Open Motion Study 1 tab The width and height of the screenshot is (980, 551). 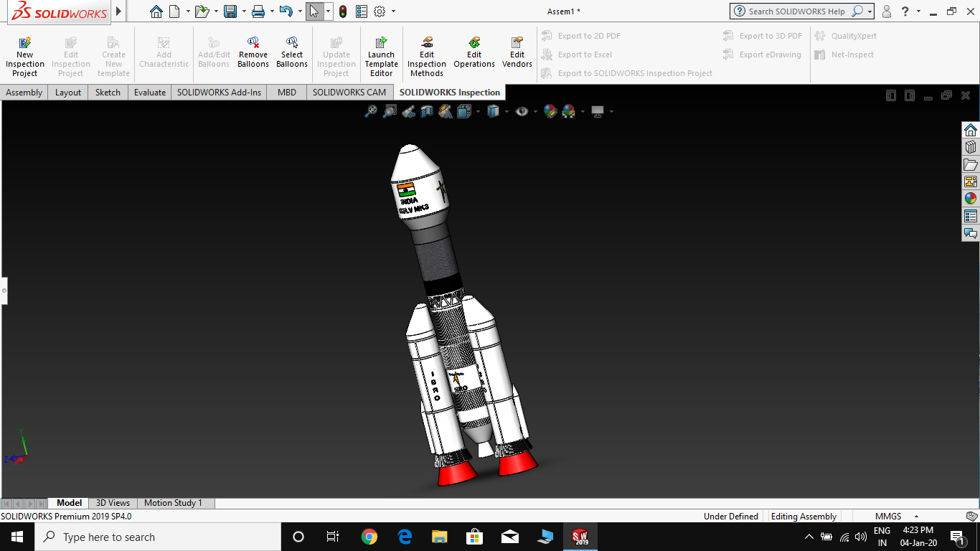(x=174, y=503)
